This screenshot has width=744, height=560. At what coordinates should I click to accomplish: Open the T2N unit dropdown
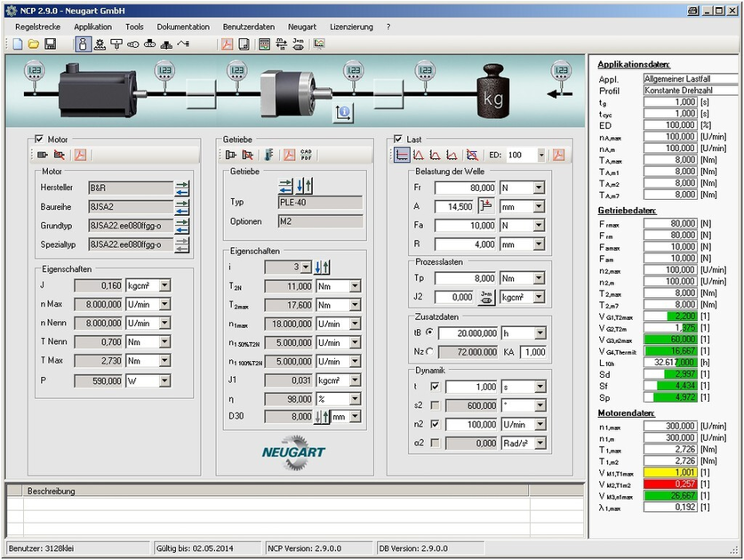pyautogui.click(x=355, y=286)
